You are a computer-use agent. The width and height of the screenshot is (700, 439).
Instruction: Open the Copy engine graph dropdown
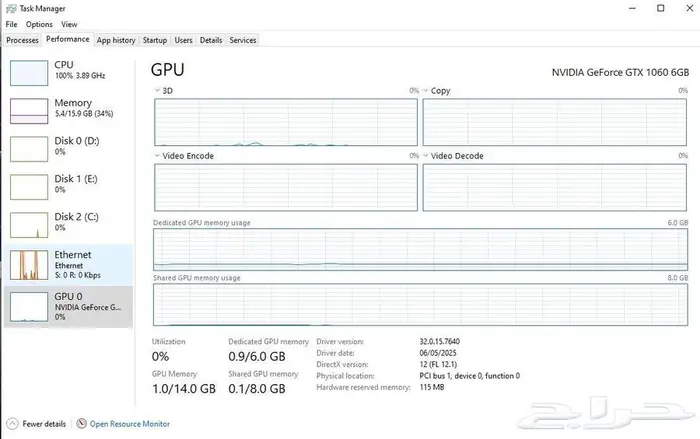[x=426, y=91]
